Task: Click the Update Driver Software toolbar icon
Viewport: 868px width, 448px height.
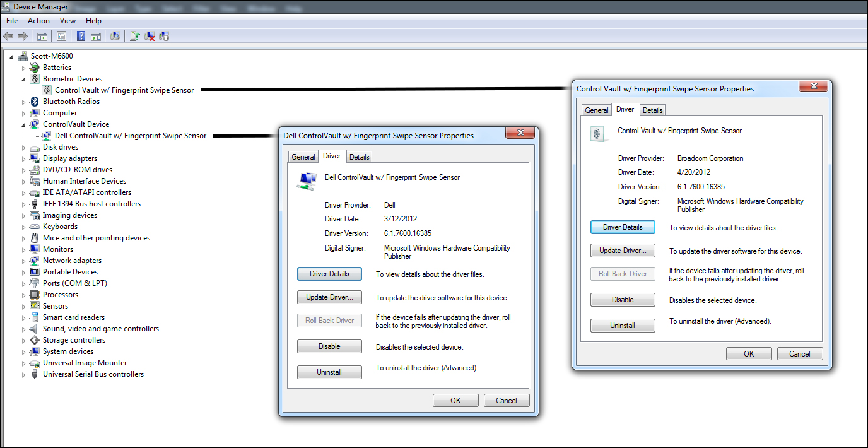Action: [x=135, y=36]
